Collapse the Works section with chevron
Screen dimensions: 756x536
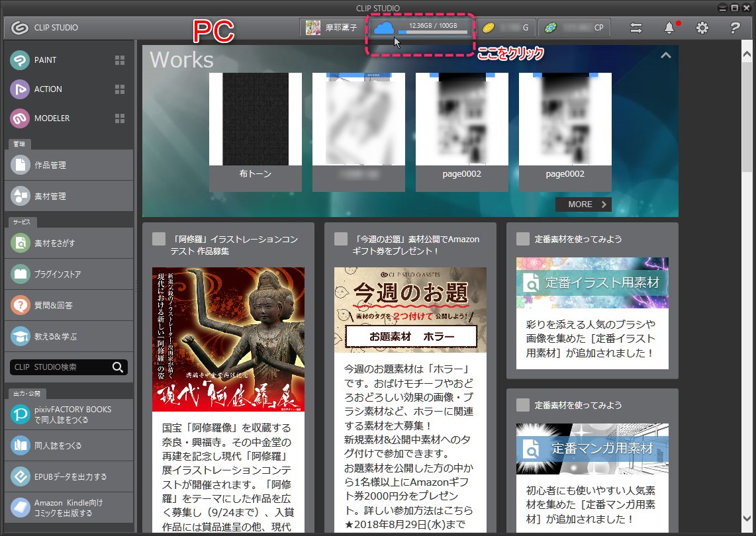tap(666, 56)
